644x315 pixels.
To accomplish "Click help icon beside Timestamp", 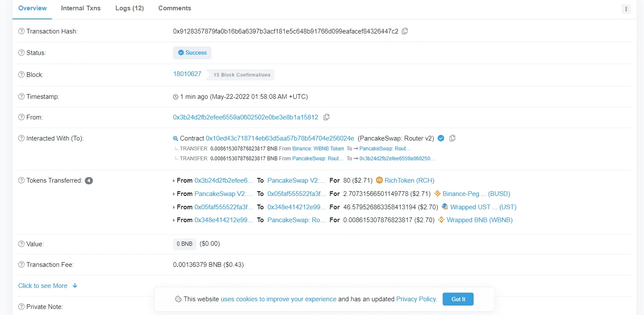I will pyautogui.click(x=22, y=97).
